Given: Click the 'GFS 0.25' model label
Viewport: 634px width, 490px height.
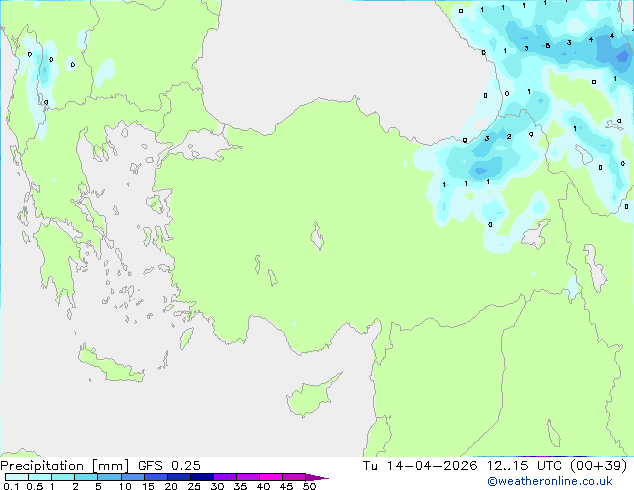Looking at the screenshot, I should [x=169, y=466].
